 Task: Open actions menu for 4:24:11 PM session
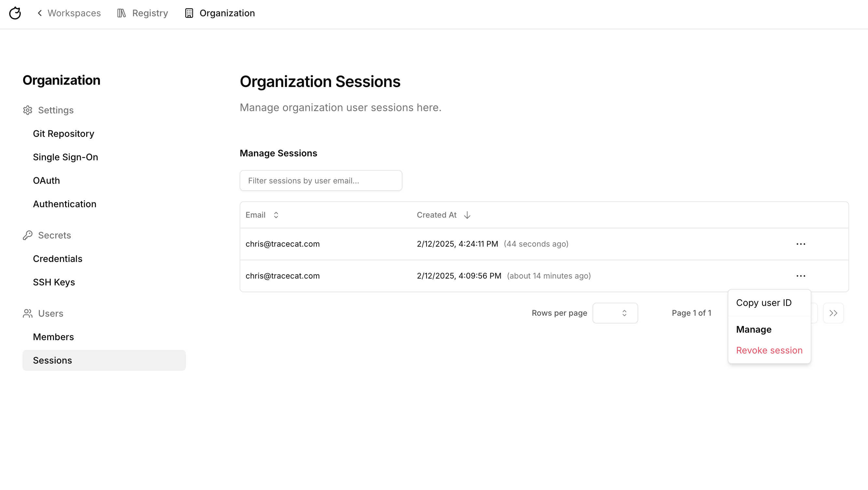pyautogui.click(x=801, y=244)
